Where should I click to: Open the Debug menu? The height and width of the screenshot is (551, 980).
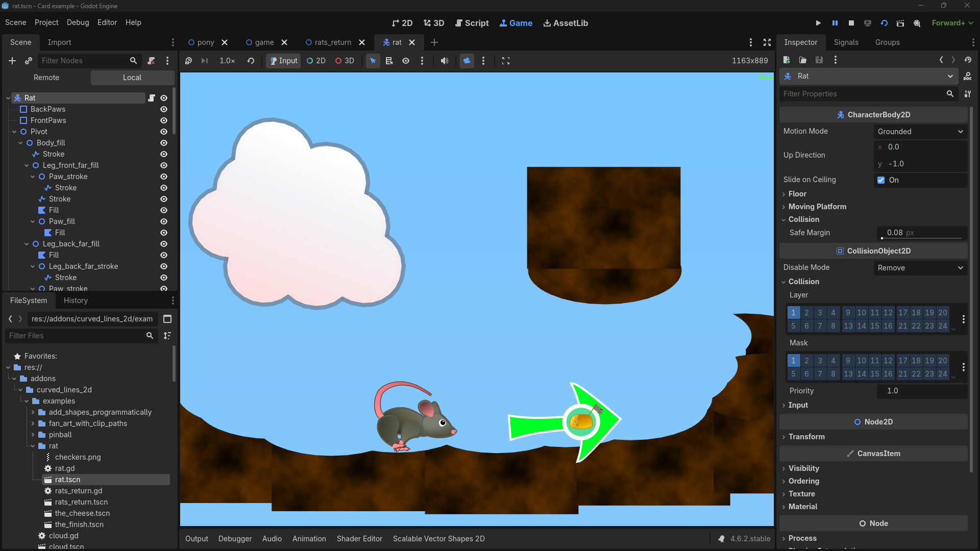78,22
